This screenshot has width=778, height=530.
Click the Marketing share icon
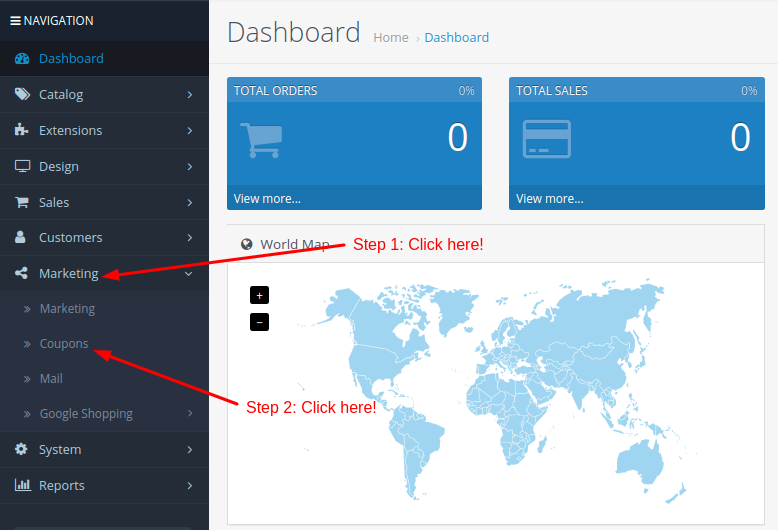point(21,273)
